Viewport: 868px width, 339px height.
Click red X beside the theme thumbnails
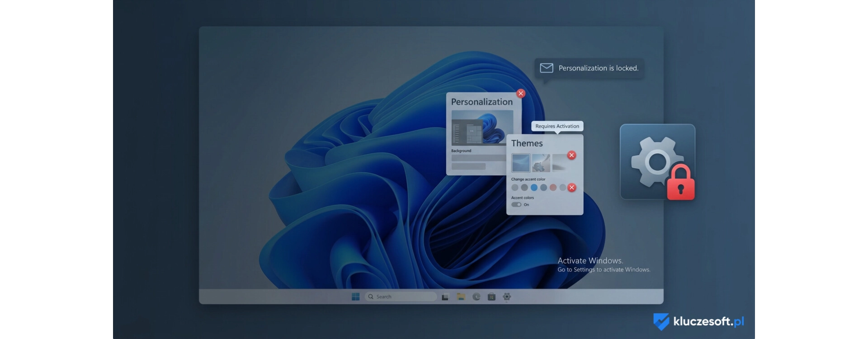pyautogui.click(x=571, y=155)
